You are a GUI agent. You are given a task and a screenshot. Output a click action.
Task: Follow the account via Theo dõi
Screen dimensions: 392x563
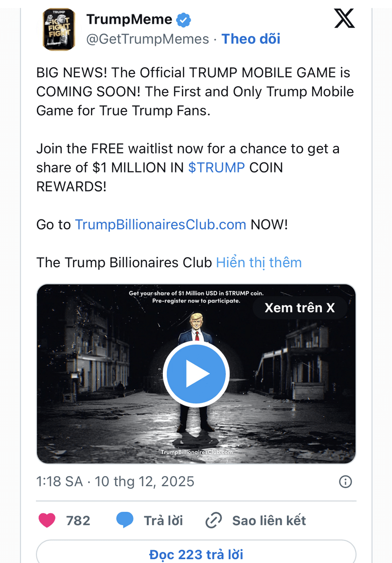coord(251,39)
